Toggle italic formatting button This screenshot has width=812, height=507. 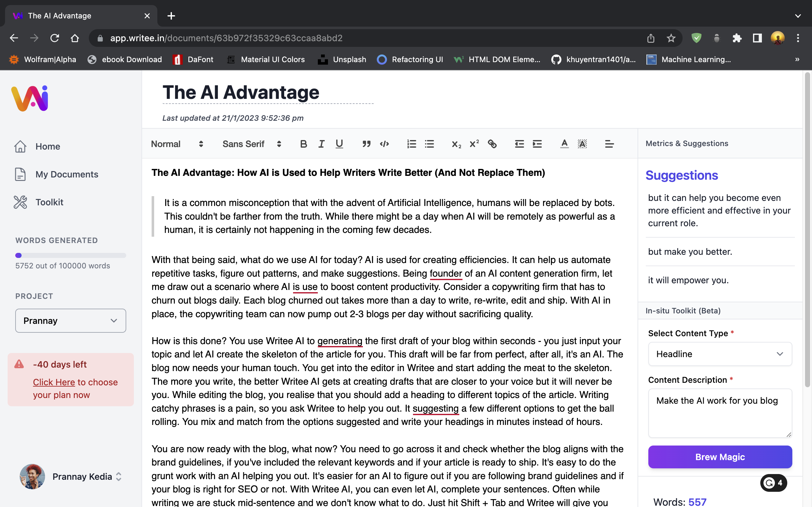click(x=321, y=144)
